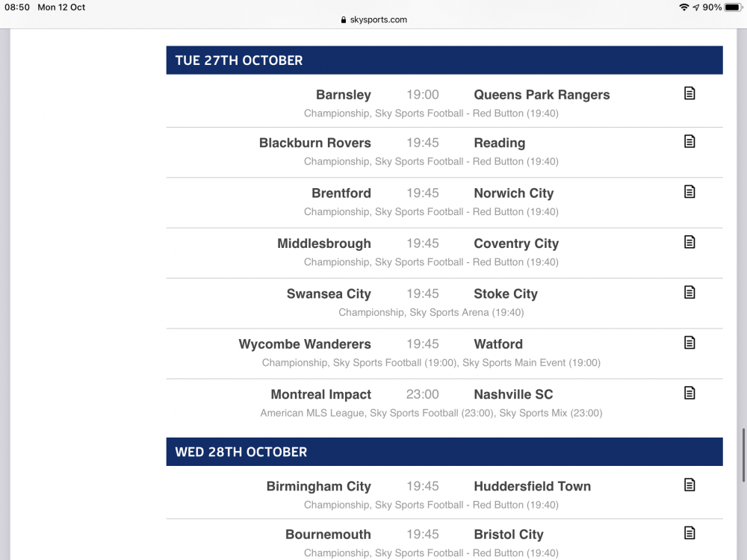Click document icon beside Blackburn Rovers v Reading
The width and height of the screenshot is (747, 560).
[x=689, y=141]
